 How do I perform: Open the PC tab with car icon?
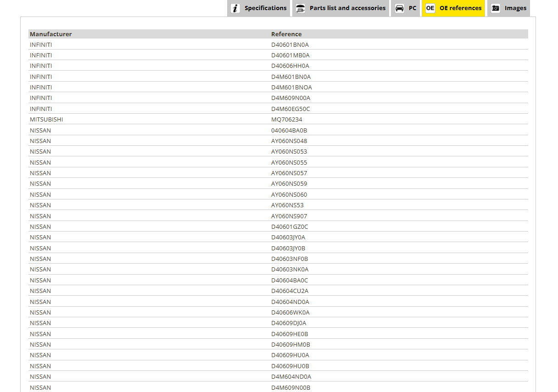[406, 8]
